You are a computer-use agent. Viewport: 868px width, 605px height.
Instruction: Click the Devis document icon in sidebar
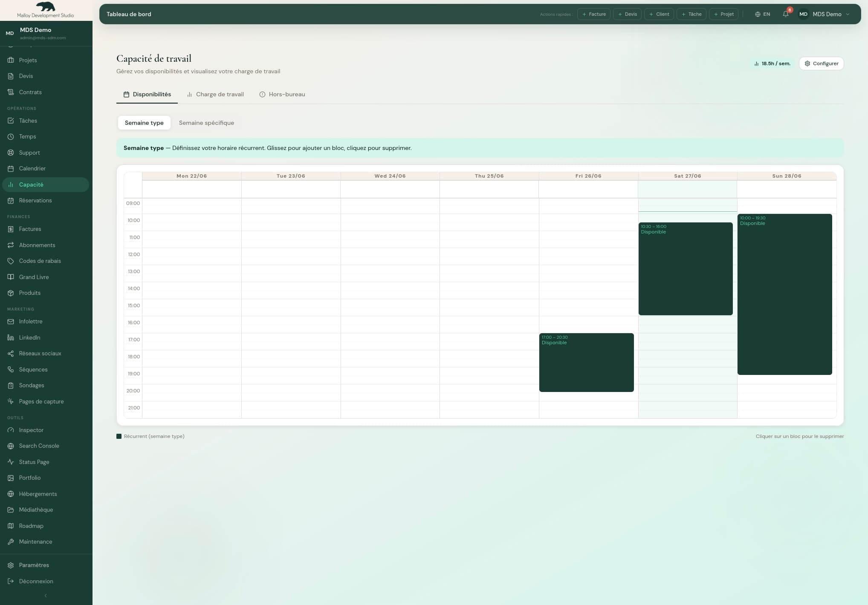coord(11,76)
